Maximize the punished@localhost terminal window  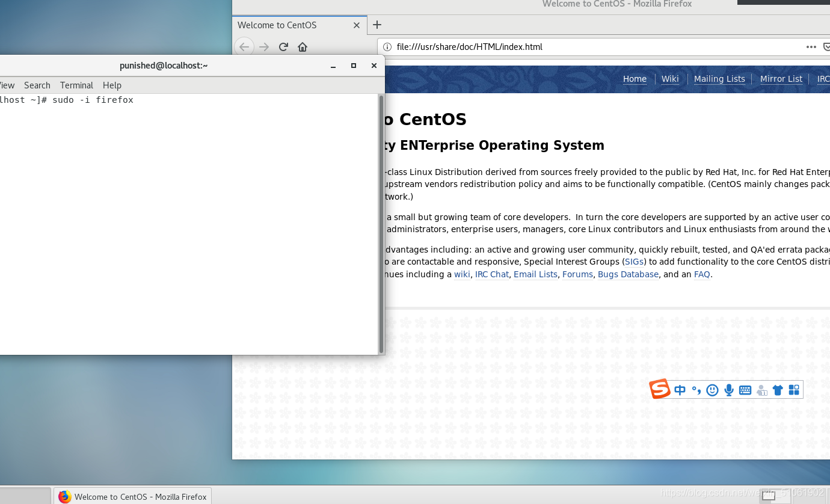(x=354, y=66)
